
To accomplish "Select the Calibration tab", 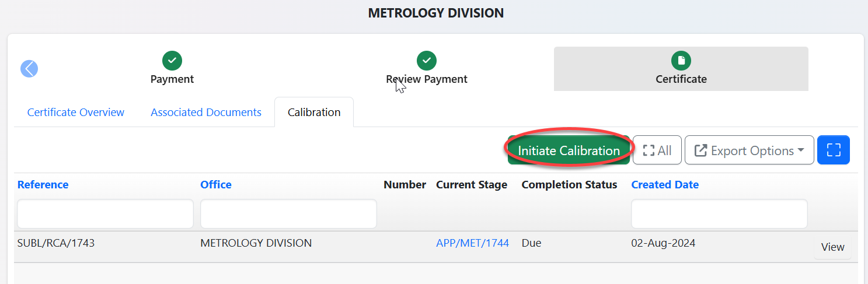I will (x=314, y=113).
